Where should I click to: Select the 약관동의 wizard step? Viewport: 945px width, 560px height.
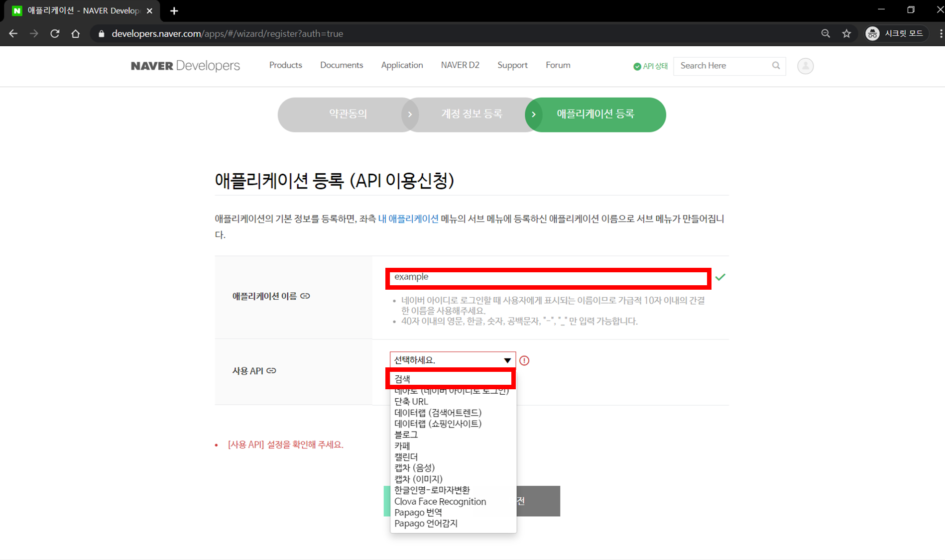point(348,114)
